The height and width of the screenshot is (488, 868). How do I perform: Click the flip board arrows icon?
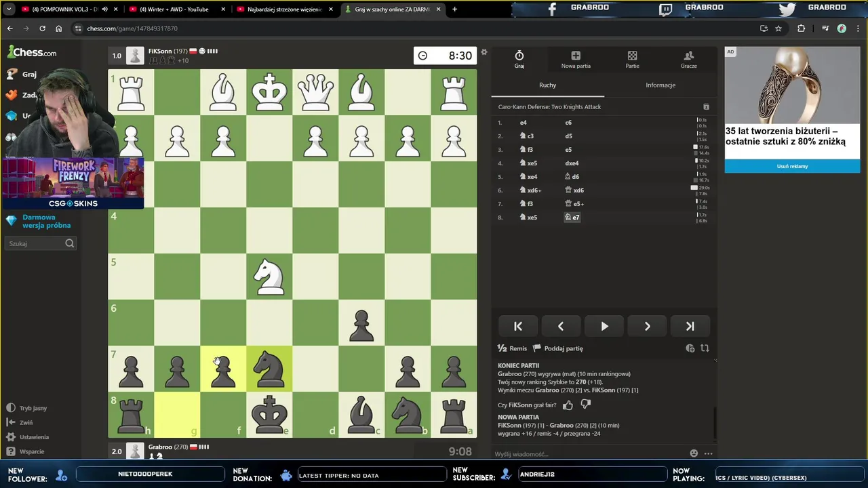(x=705, y=348)
